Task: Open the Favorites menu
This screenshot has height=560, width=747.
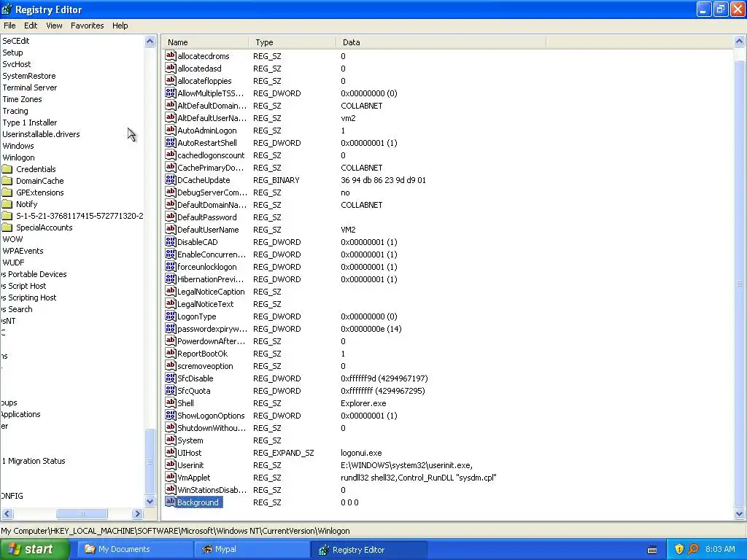Action: pyautogui.click(x=88, y=26)
